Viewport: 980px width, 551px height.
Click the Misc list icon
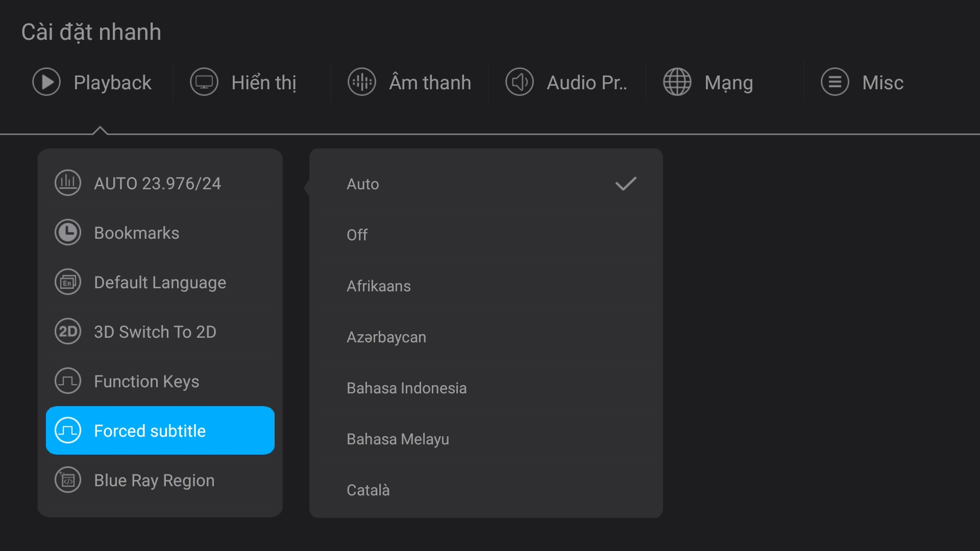click(835, 82)
